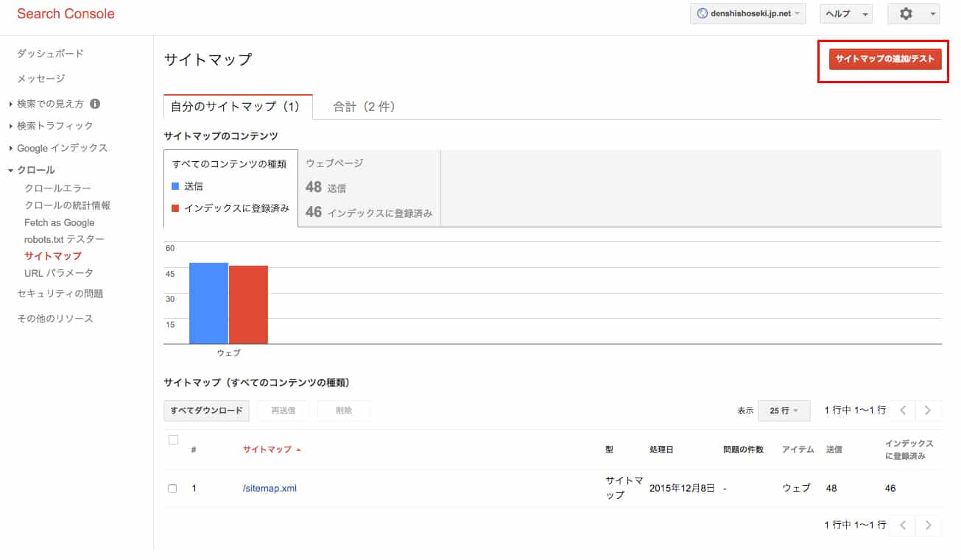
Task: Click the ウェブ label under the chart
Action: click(x=229, y=353)
